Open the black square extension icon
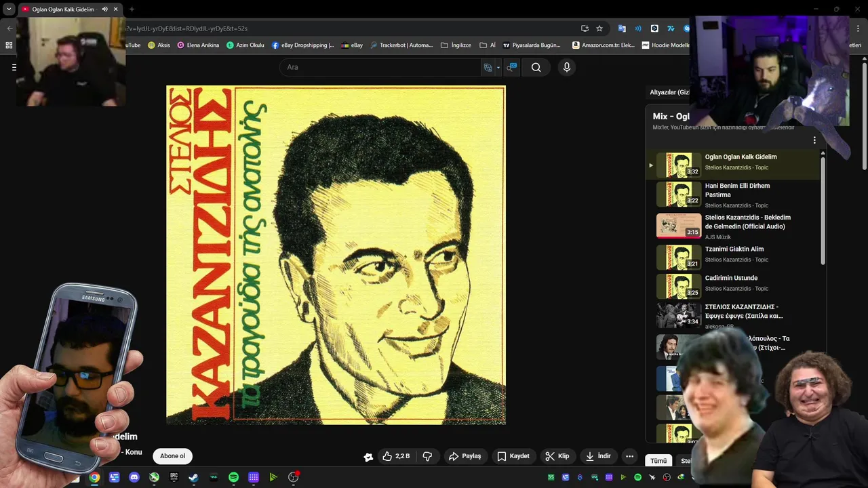 pos(654,28)
